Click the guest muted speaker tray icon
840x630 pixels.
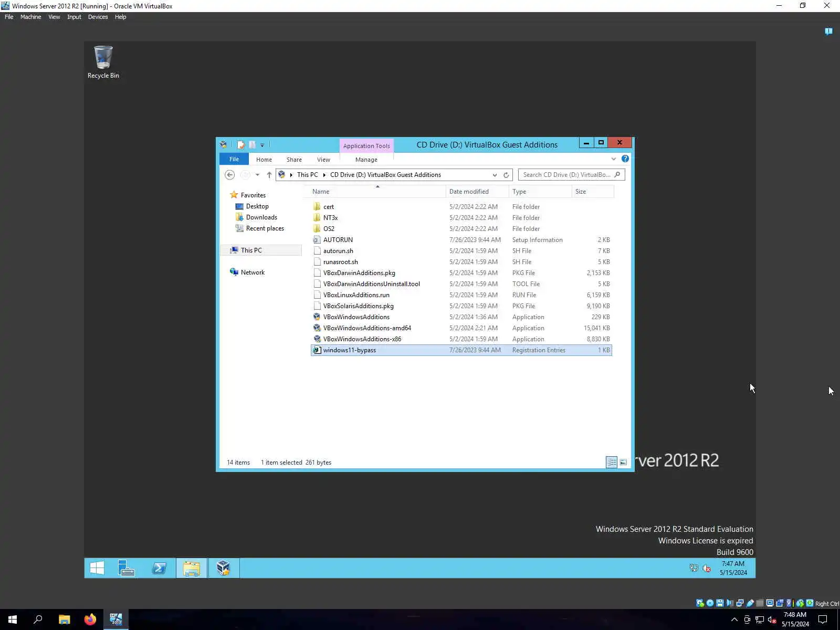pos(707,568)
